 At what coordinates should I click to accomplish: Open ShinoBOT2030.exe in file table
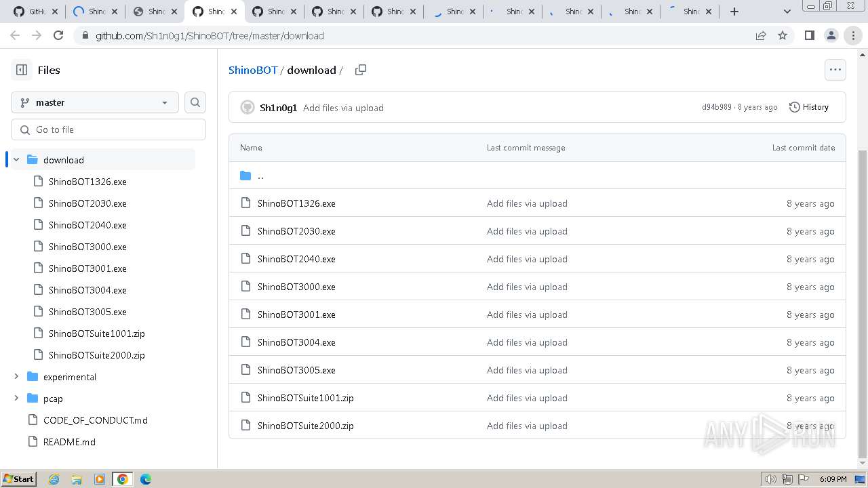(x=296, y=231)
